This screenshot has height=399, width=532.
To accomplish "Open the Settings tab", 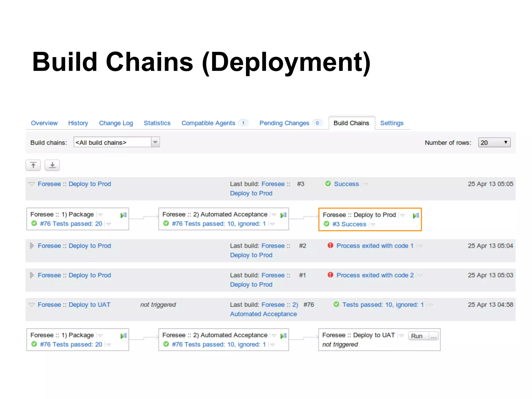I will pos(392,123).
